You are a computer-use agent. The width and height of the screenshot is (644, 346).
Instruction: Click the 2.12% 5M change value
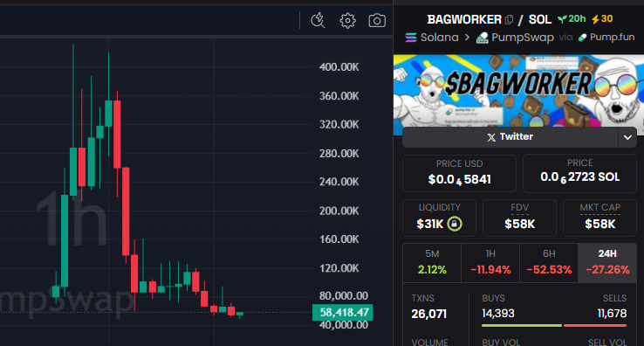pos(432,270)
